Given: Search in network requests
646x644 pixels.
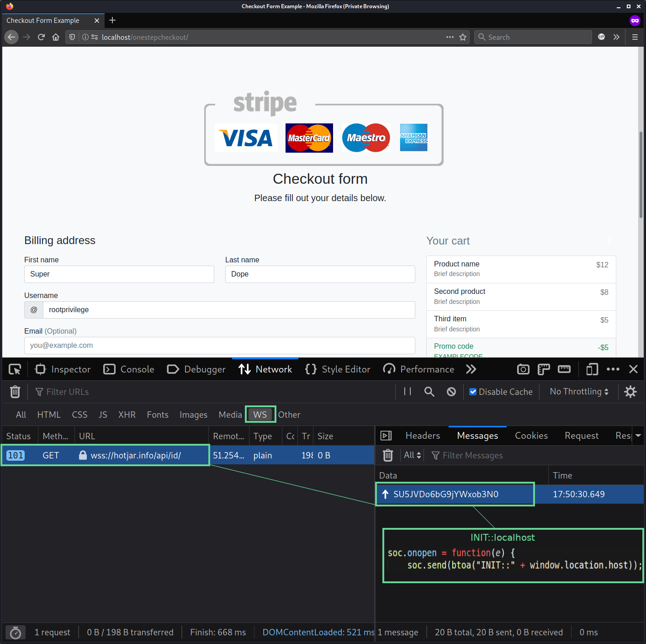Looking at the screenshot, I should [429, 392].
